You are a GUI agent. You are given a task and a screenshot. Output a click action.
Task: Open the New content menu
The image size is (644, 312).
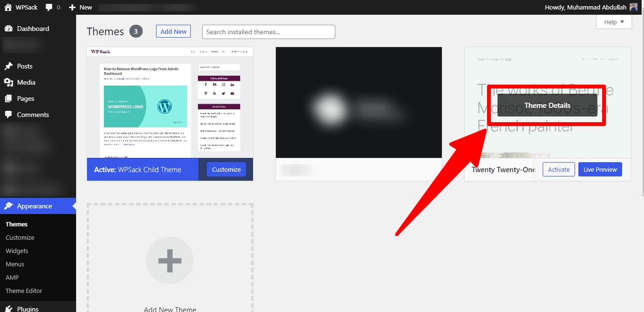pyautogui.click(x=80, y=7)
